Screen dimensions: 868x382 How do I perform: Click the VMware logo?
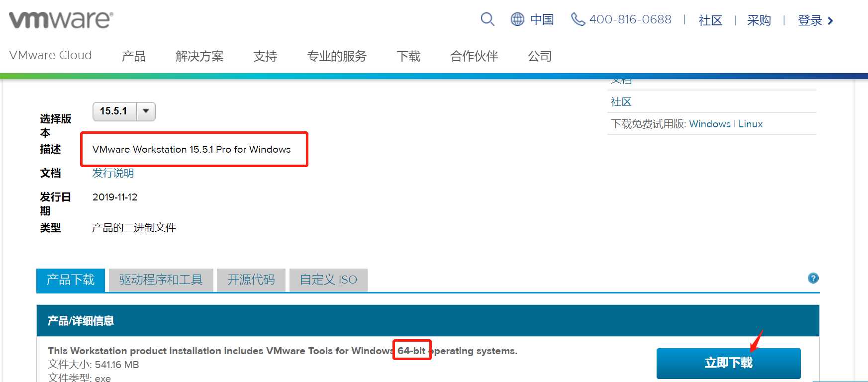tap(61, 19)
